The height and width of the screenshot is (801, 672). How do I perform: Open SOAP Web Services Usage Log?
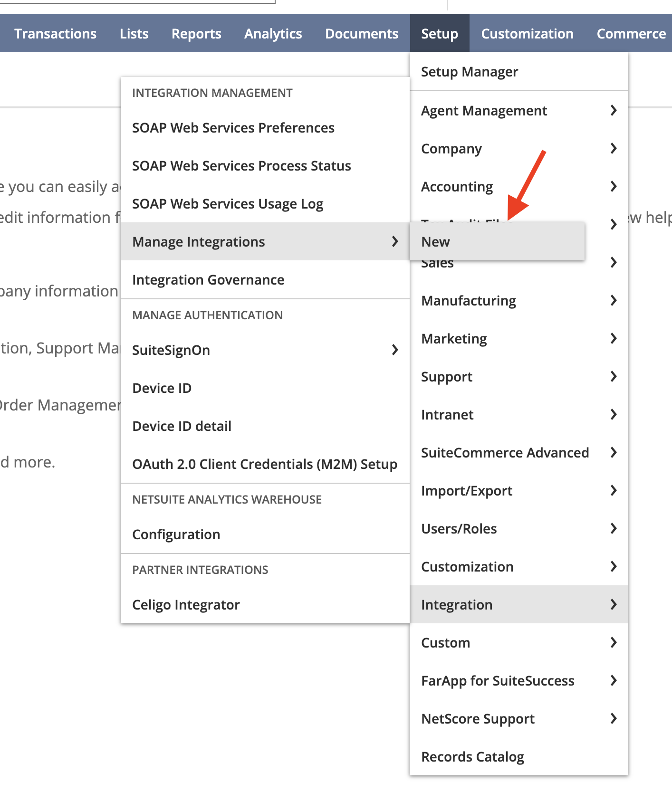265,204
